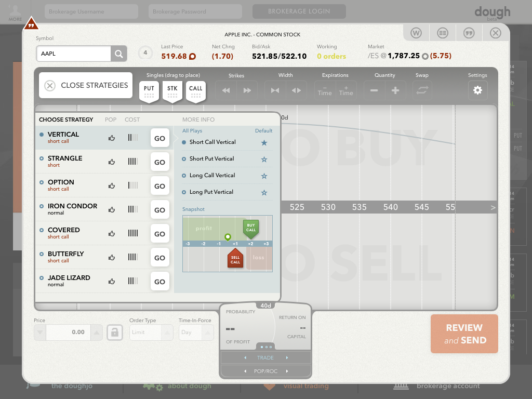This screenshot has height=399, width=532.
Task: Select the OPTION strategy radio
Action: pyautogui.click(x=42, y=182)
